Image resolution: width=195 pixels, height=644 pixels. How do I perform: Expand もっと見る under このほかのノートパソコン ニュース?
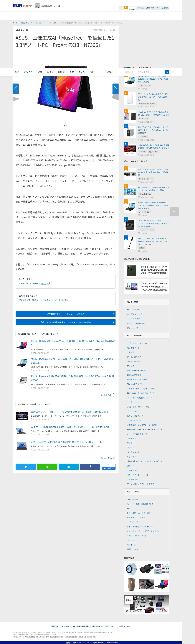[x=107, y=458]
